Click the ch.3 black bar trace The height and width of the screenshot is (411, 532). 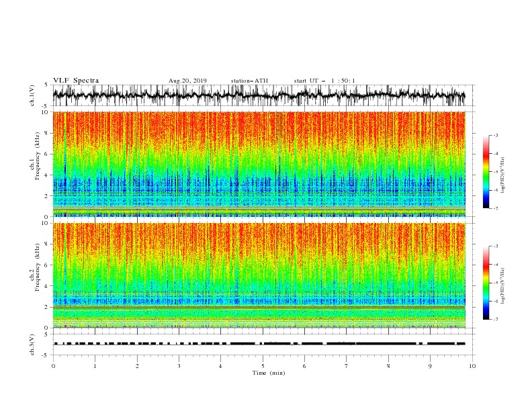(x=259, y=344)
